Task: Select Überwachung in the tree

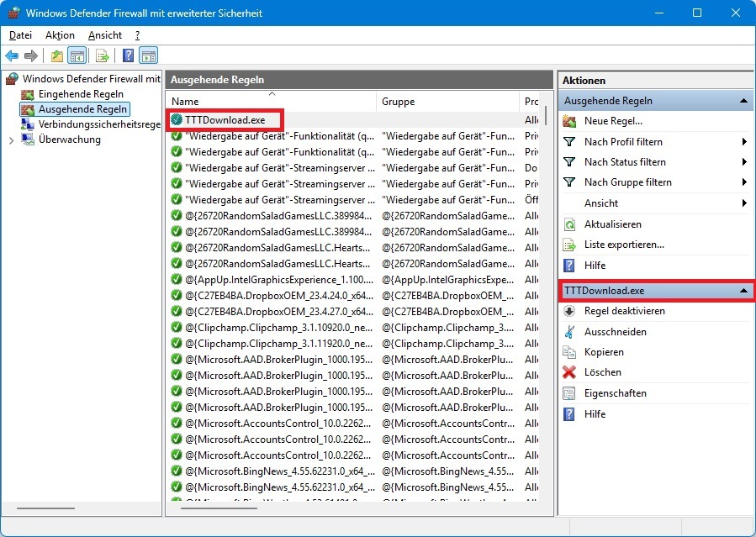Action: click(70, 140)
